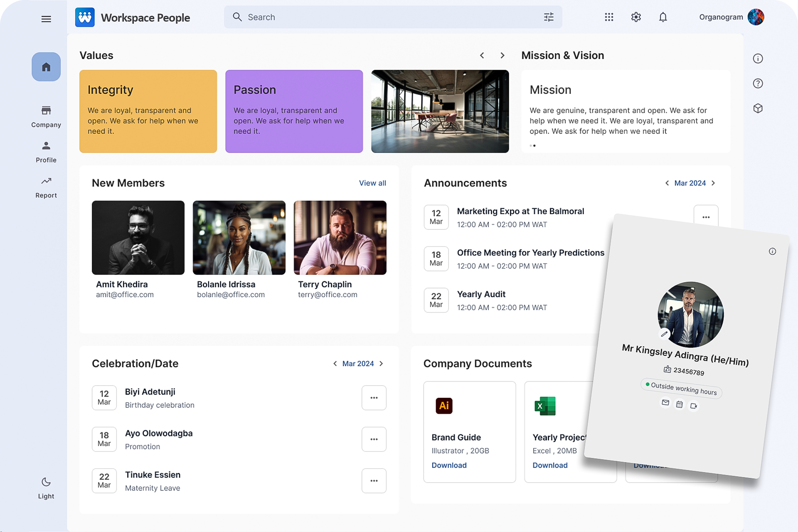
Task: Open the apps grid icon in the top bar
Action: (609, 17)
